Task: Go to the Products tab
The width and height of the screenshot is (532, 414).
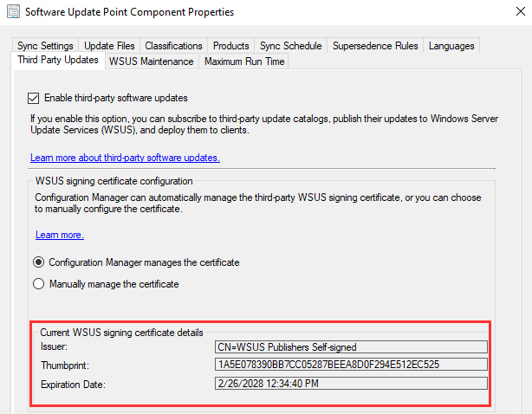Action: (x=231, y=46)
